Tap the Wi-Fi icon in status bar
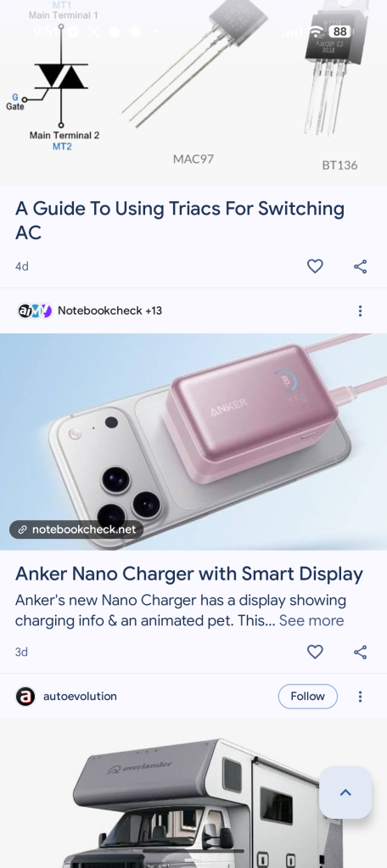 coord(317,31)
